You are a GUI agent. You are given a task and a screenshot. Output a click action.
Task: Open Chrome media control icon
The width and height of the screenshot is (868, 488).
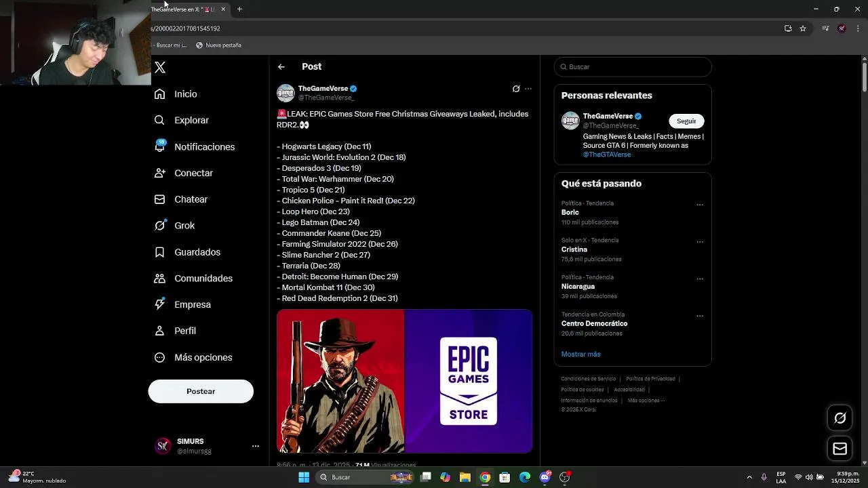[825, 28]
